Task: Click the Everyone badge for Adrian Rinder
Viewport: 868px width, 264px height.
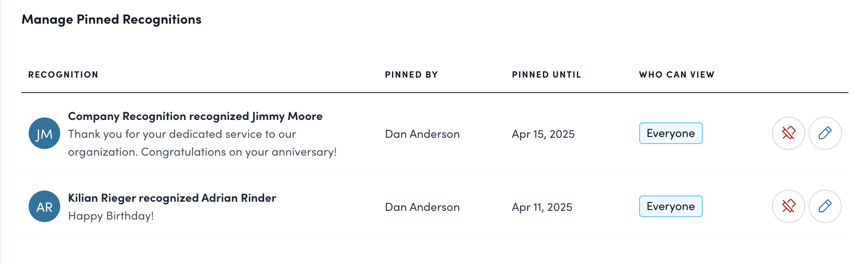Action: click(x=670, y=206)
